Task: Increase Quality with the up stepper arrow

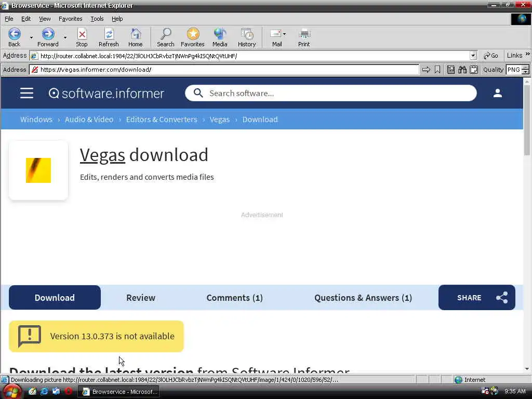Action: coord(526,68)
